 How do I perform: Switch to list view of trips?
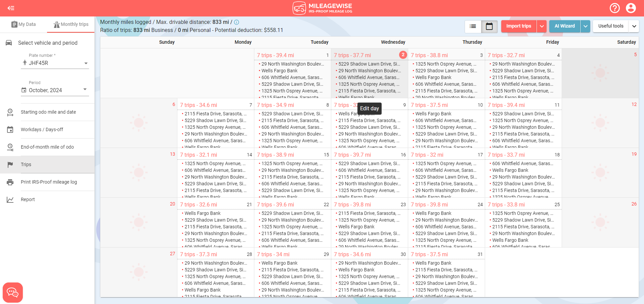click(473, 26)
